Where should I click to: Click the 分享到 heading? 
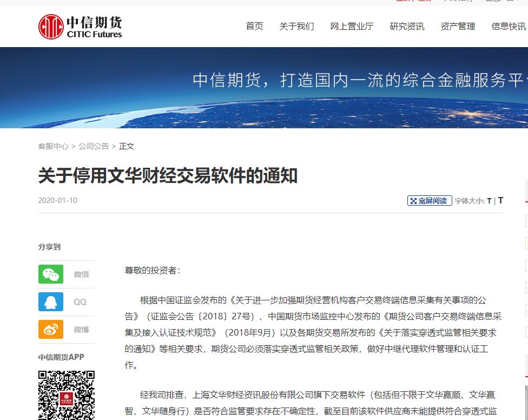(x=50, y=247)
